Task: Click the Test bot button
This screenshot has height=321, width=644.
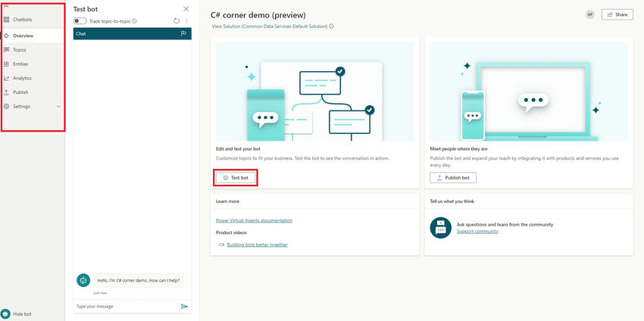Action: coord(236,178)
